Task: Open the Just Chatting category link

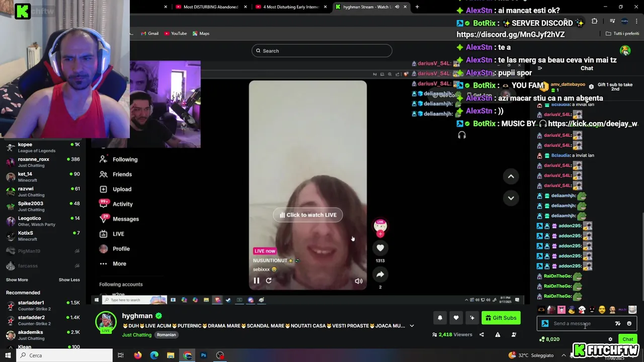Action: (136, 335)
